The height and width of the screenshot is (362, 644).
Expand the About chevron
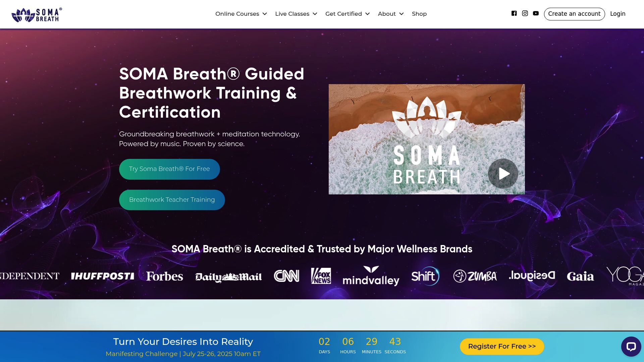(x=401, y=14)
